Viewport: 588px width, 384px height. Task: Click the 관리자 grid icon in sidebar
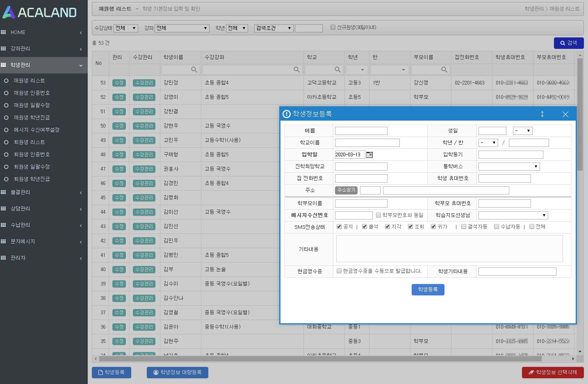coord(3,258)
